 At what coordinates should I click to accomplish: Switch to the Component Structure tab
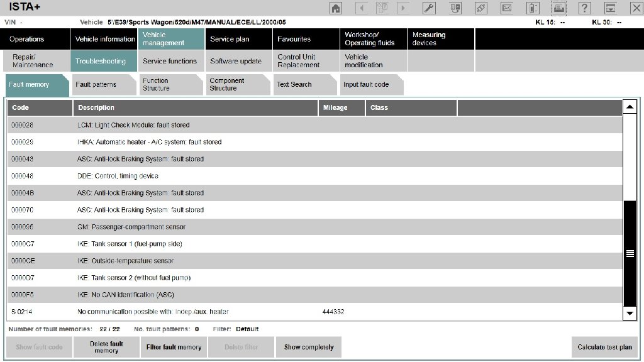coord(238,85)
